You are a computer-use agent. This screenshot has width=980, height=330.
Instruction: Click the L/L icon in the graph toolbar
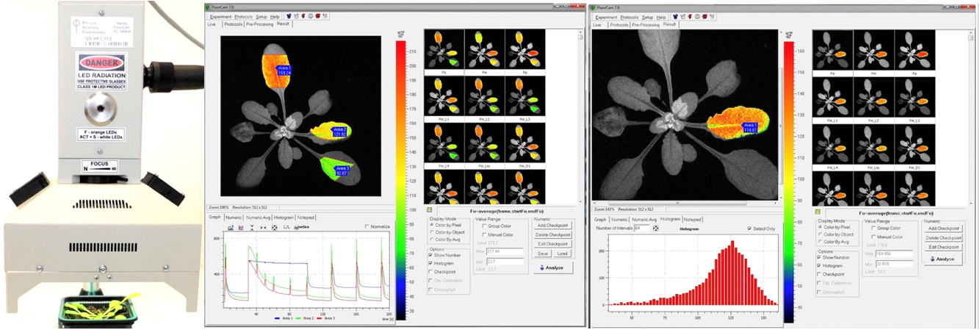tap(287, 228)
